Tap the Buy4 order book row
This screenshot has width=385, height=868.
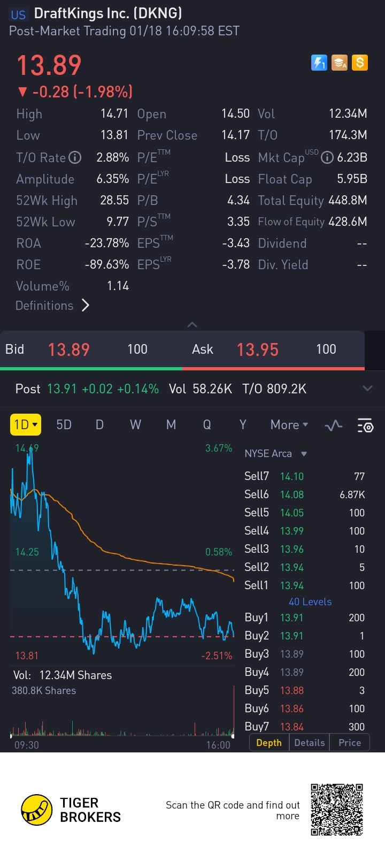tap(305, 672)
